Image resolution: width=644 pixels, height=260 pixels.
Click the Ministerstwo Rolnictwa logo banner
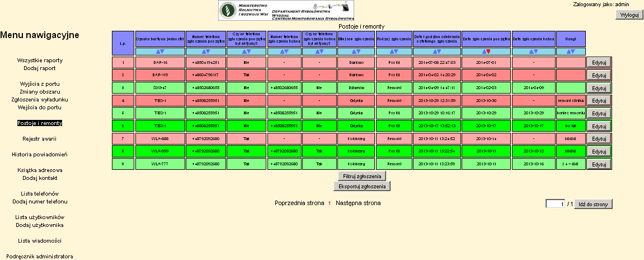[x=286, y=11]
